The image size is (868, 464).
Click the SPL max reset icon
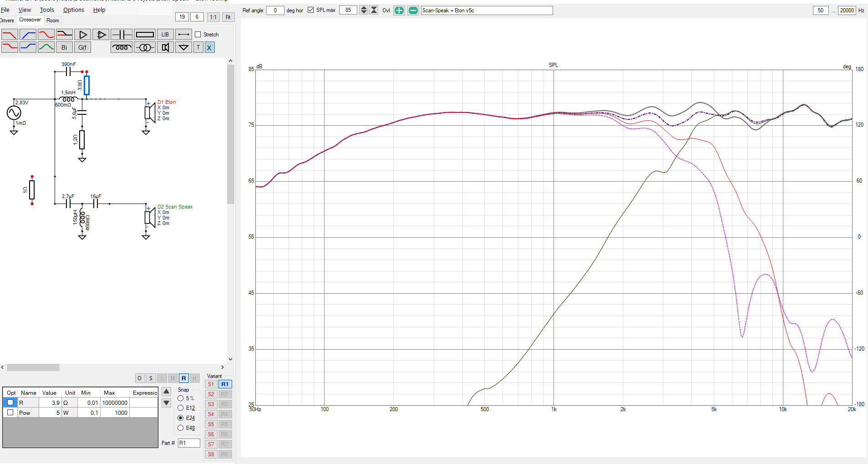click(x=374, y=10)
